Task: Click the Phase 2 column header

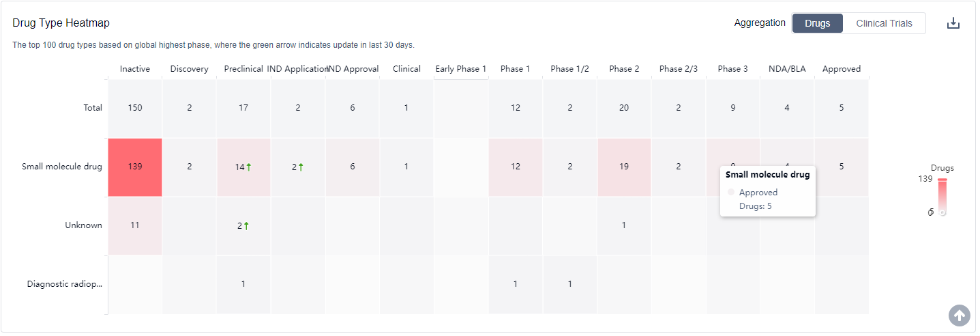Action: (624, 69)
